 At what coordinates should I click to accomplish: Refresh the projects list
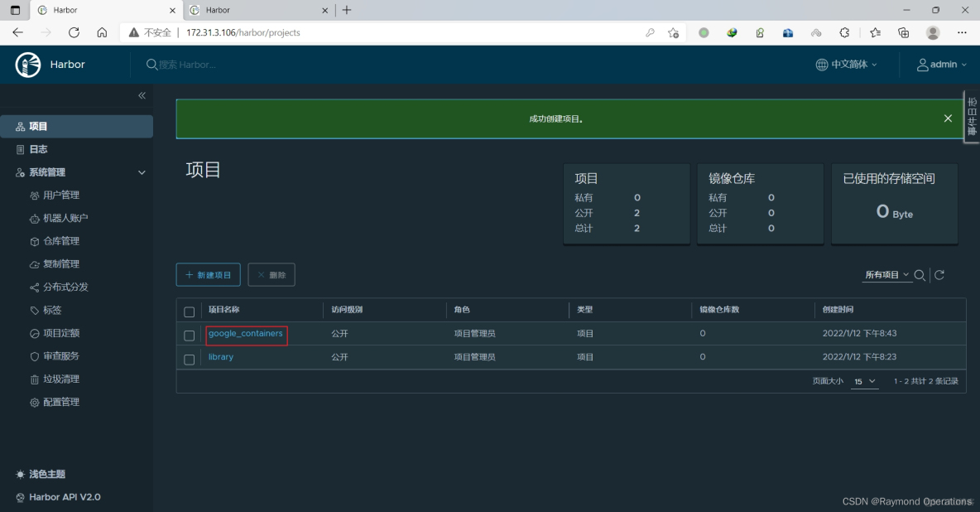pyautogui.click(x=939, y=275)
